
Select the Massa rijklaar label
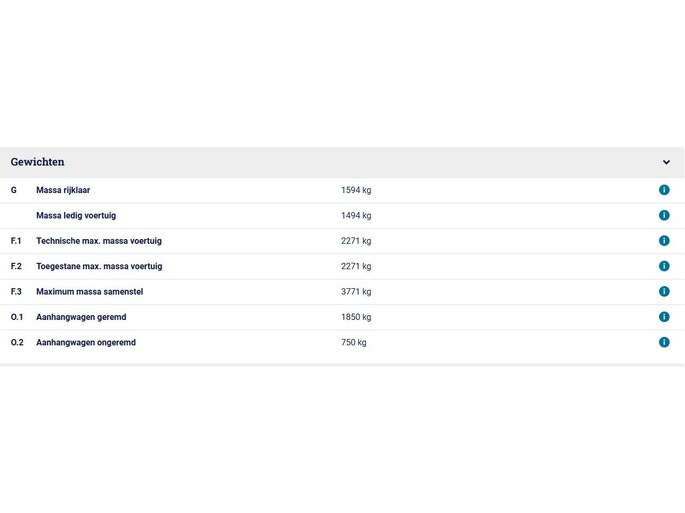click(x=63, y=190)
